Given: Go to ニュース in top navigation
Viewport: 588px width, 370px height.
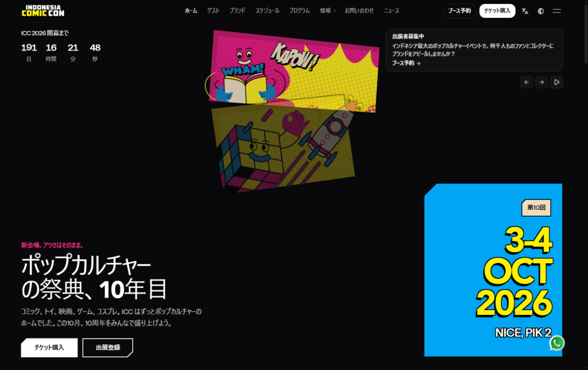Looking at the screenshot, I should pyautogui.click(x=391, y=11).
